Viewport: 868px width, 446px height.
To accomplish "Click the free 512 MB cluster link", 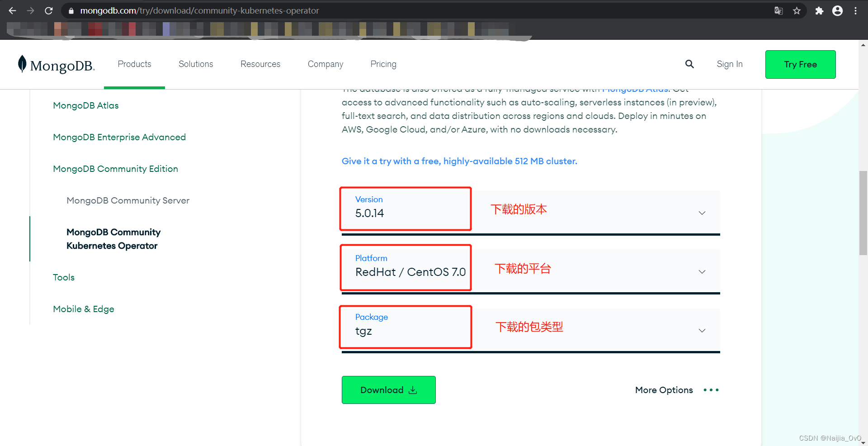I will pyautogui.click(x=459, y=161).
